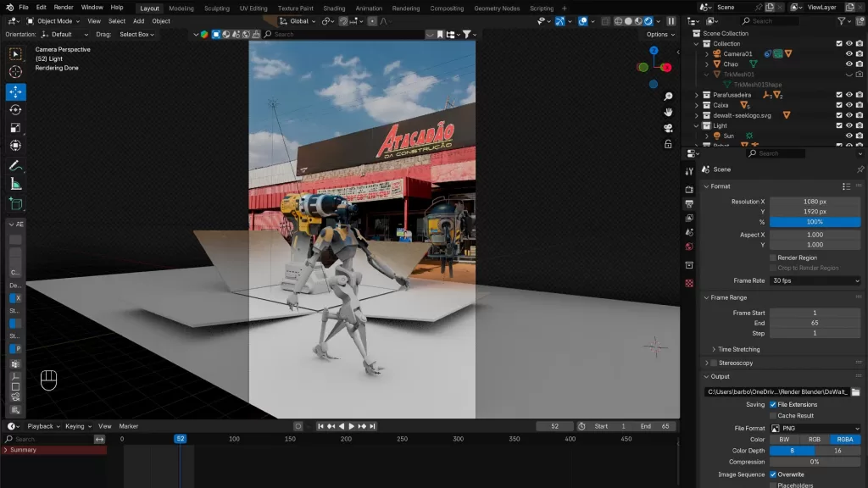Click the frame 52 playhead marker
868x488 pixels.
pos(181,439)
